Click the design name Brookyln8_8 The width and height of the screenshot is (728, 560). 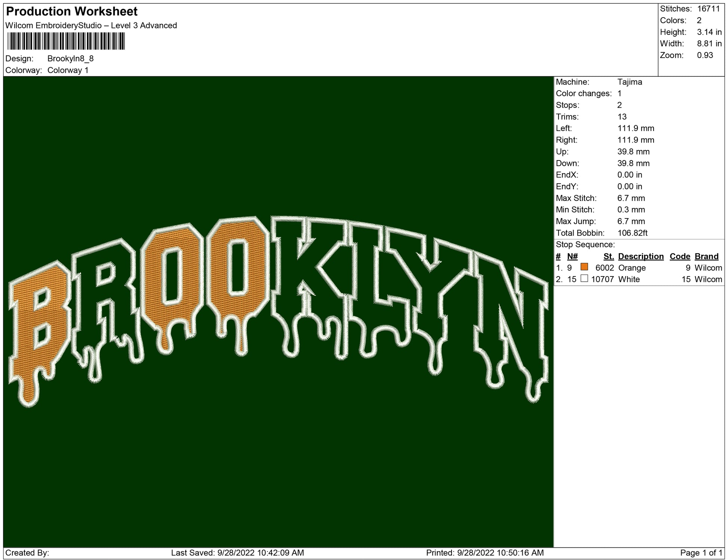(x=70, y=59)
